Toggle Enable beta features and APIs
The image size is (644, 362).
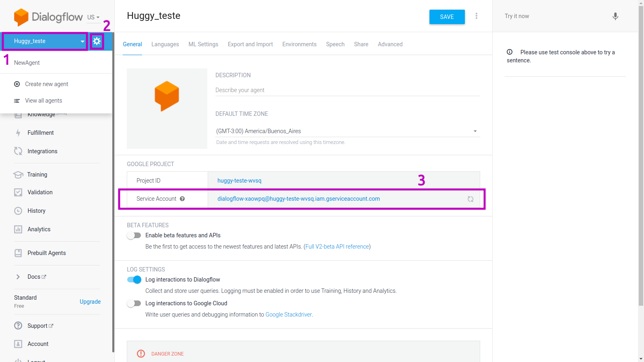coord(134,235)
